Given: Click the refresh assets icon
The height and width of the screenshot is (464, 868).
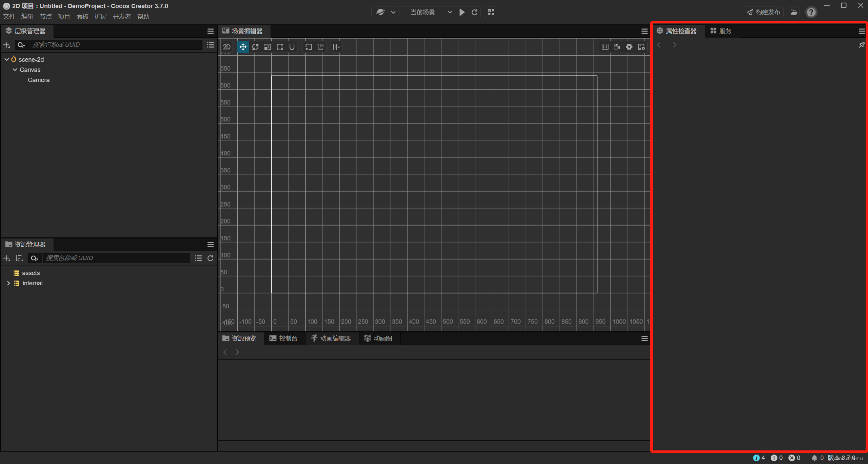Looking at the screenshot, I should click(210, 258).
